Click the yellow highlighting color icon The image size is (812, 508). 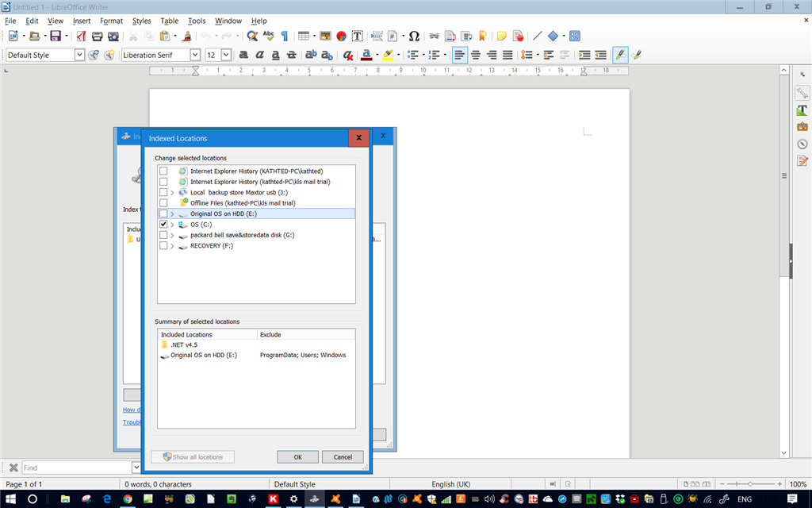click(388, 55)
